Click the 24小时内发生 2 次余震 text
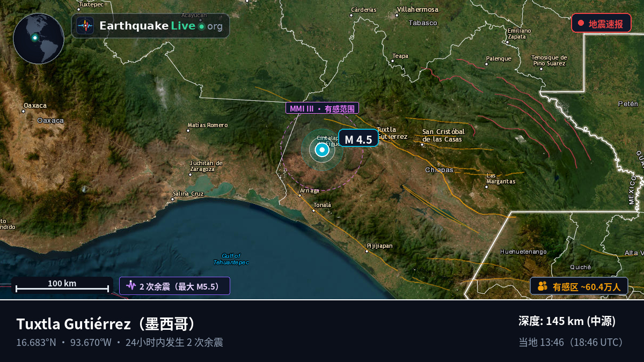Image resolution: width=644 pixels, height=362 pixels. (x=174, y=342)
